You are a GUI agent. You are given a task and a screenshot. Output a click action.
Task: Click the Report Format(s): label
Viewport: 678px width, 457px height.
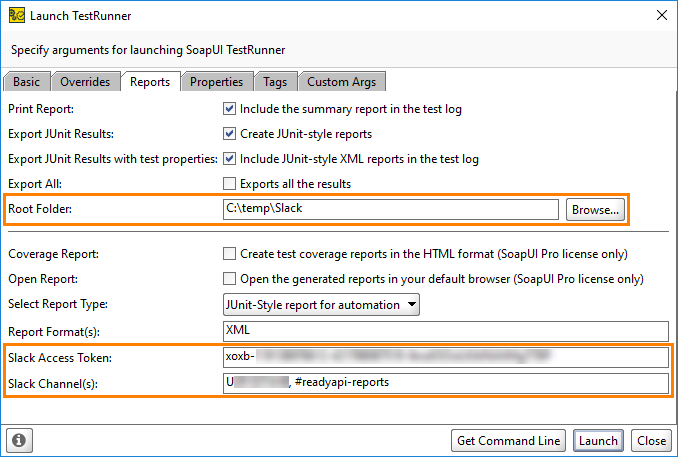pos(54,332)
